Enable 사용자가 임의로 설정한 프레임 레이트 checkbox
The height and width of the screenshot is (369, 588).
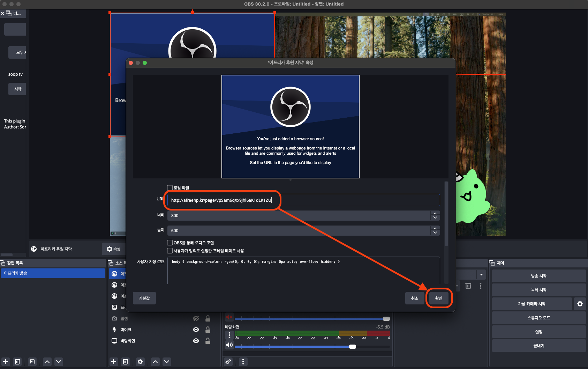(x=170, y=251)
